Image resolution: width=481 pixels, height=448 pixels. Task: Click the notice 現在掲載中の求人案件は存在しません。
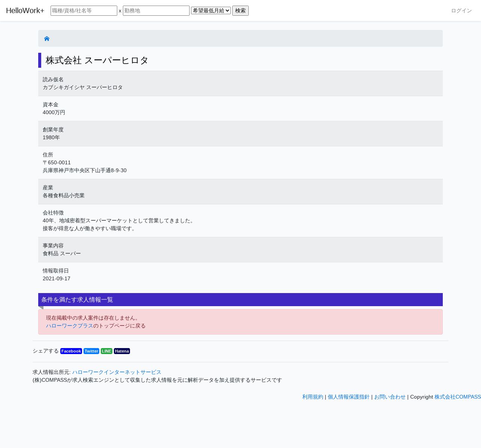point(93,318)
